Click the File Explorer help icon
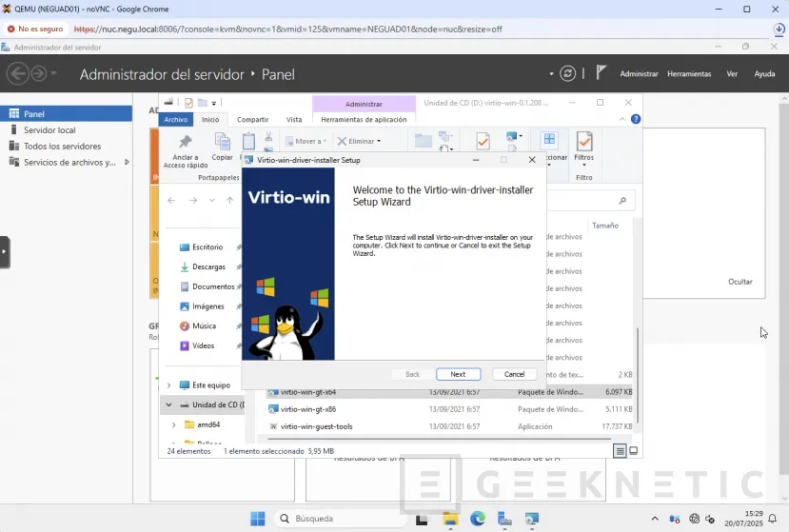This screenshot has width=789, height=532. pos(636,119)
